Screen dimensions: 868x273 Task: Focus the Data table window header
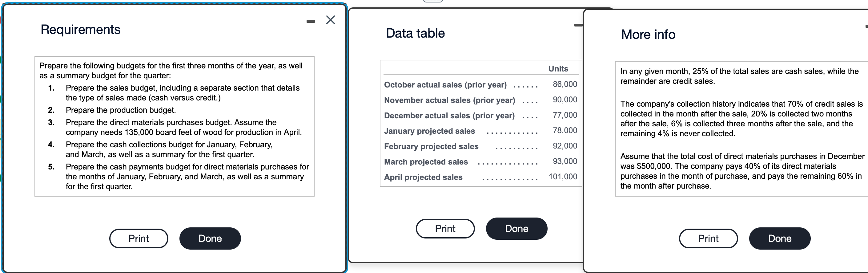[415, 33]
